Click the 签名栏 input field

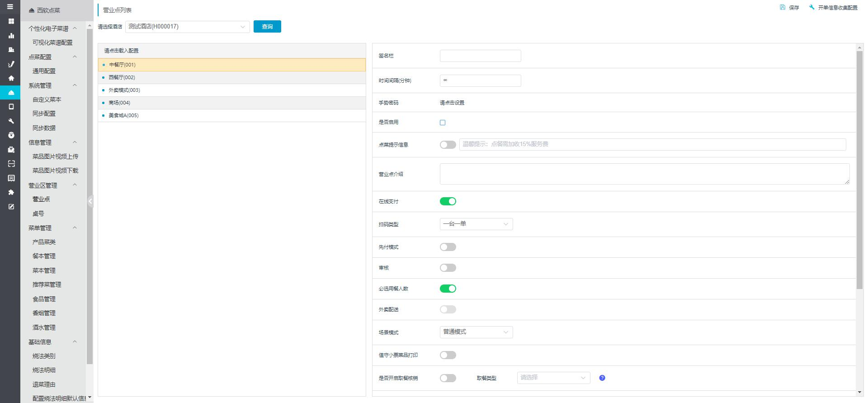(480, 56)
